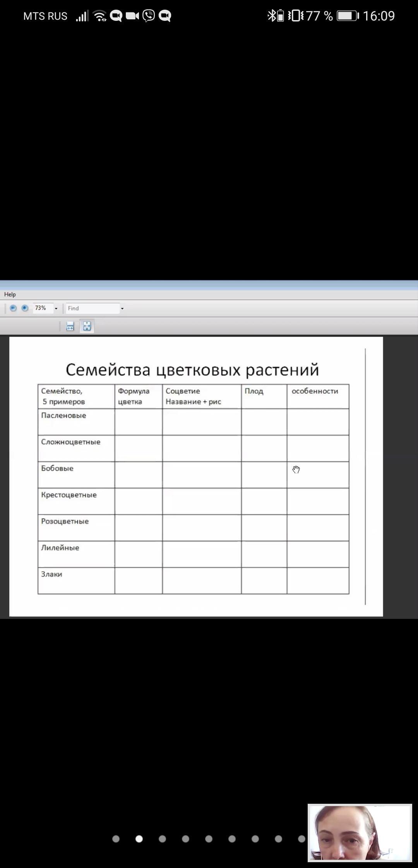The image size is (418, 868).
Task: Tap the video camera status bar icon
Action: 132,16
